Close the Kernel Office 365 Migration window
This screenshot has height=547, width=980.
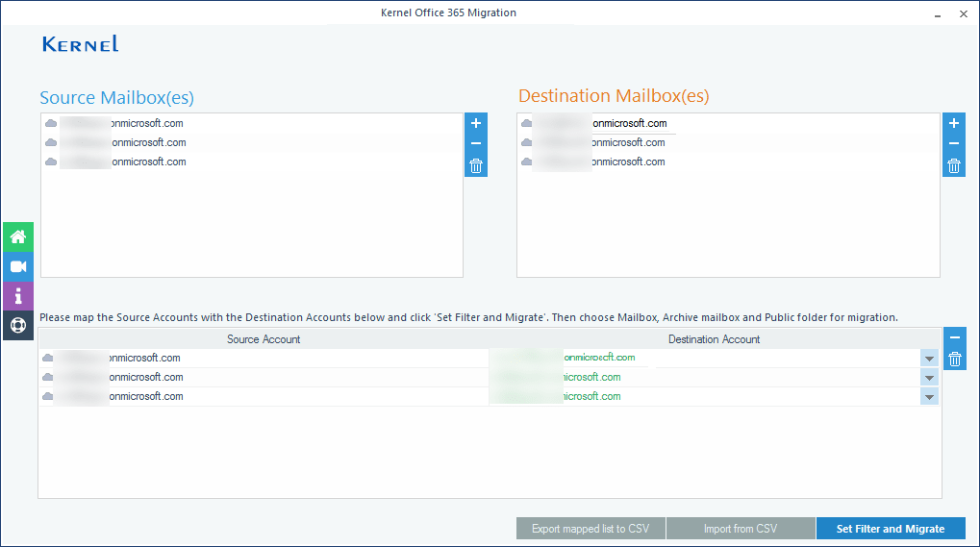[963, 13]
